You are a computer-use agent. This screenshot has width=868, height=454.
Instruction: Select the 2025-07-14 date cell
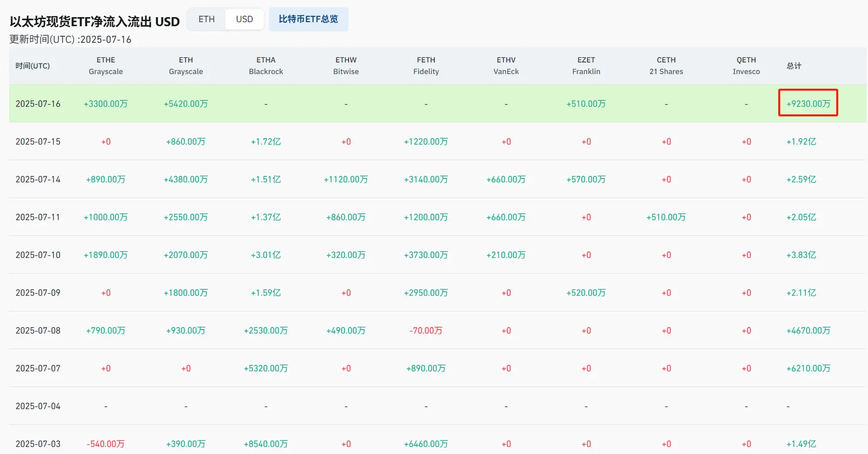click(38, 179)
